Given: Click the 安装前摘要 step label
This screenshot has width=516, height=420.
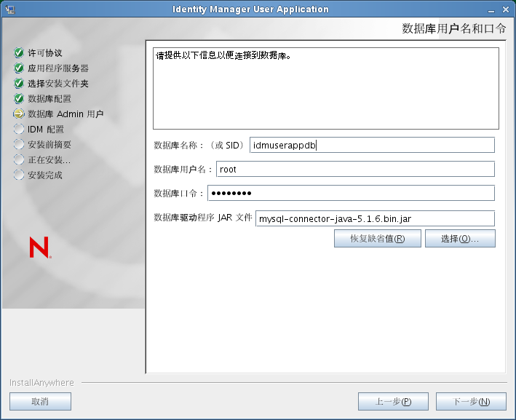Looking at the screenshot, I should pos(49,145).
